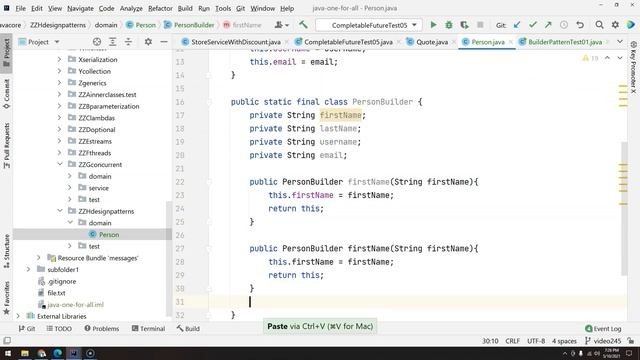Image resolution: width=640 pixels, height=360 pixels.
Task: Open IDE settings gear in main toolbar
Action: coord(615,25)
